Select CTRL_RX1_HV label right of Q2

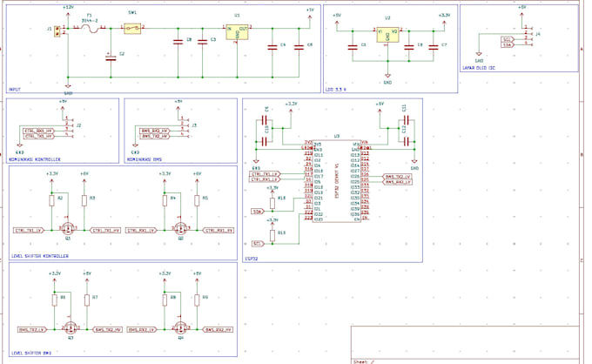[219, 230]
